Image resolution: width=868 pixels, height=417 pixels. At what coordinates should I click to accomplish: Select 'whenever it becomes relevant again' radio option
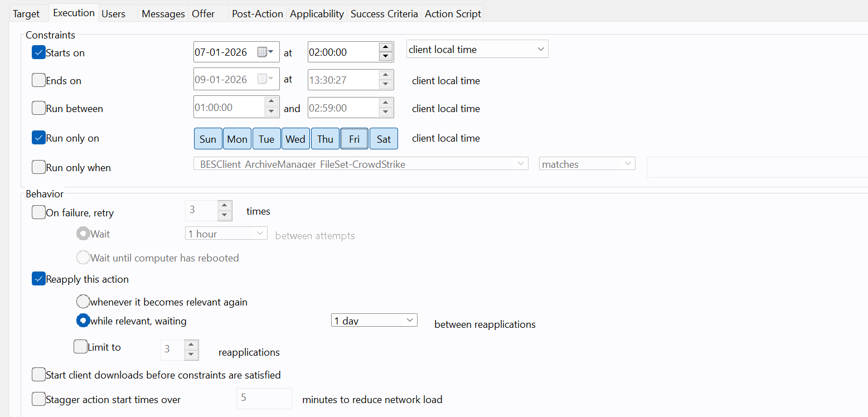point(83,302)
